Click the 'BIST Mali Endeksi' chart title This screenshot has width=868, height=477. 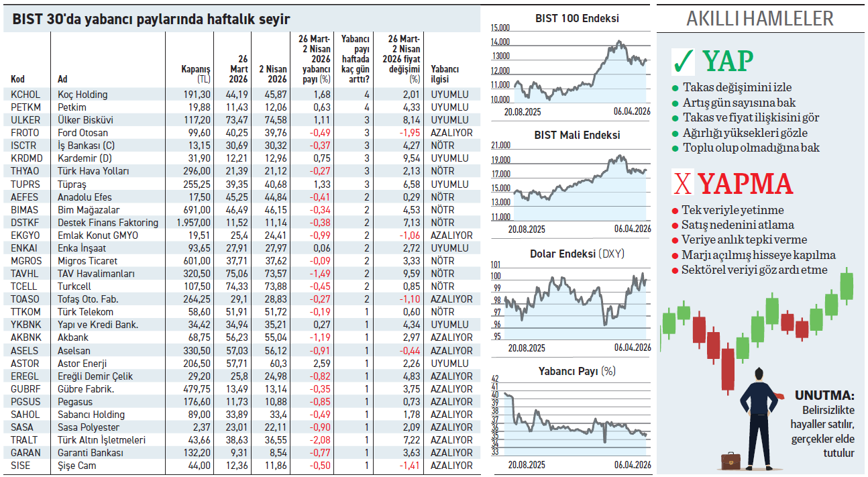point(577,135)
